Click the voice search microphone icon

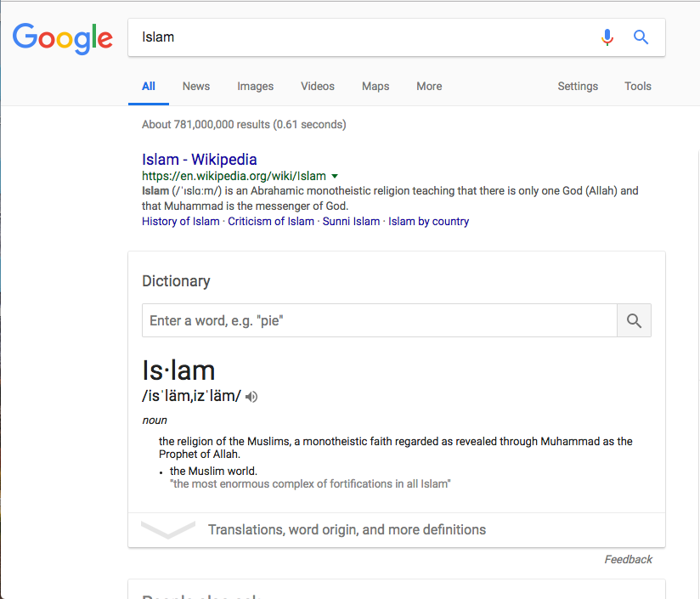coord(607,37)
